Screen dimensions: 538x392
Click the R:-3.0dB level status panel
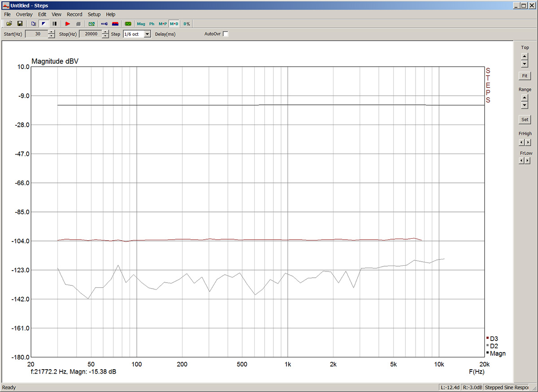pos(472,388)
